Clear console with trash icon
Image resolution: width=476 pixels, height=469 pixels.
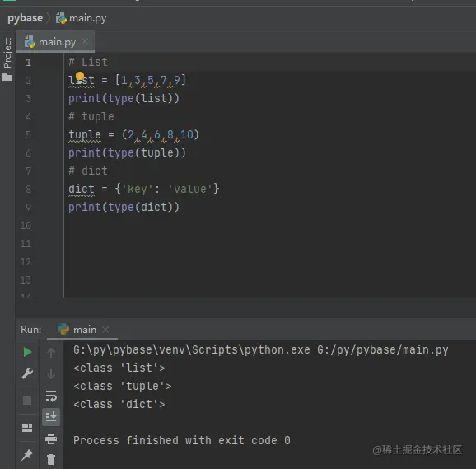pyautogui.click(x=51, y=460)
